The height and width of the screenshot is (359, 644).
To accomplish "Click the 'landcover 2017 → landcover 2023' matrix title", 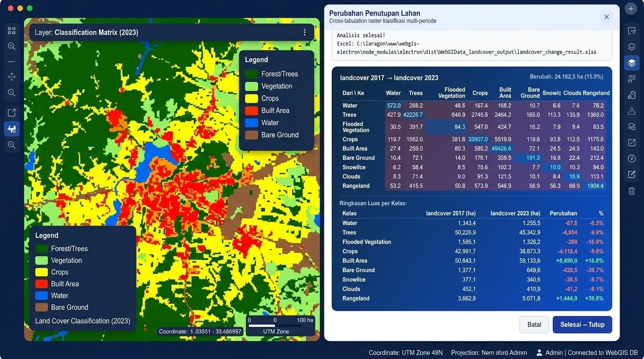I will pos(389,78).
